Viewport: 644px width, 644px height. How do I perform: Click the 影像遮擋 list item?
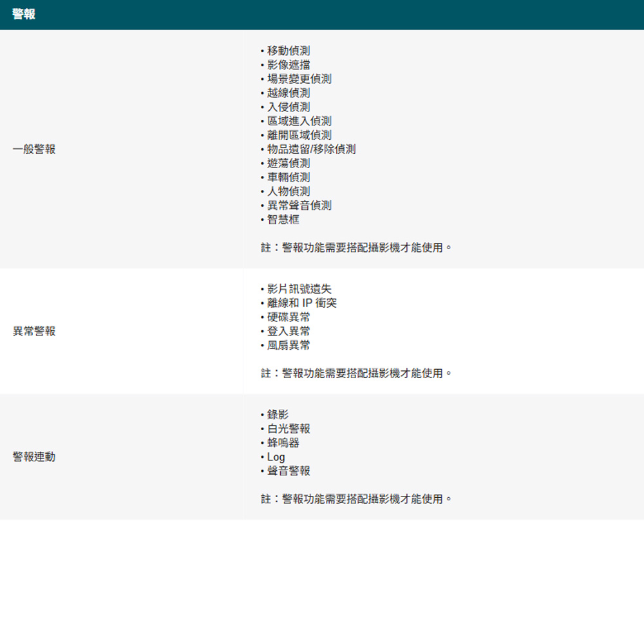[288, 65]
